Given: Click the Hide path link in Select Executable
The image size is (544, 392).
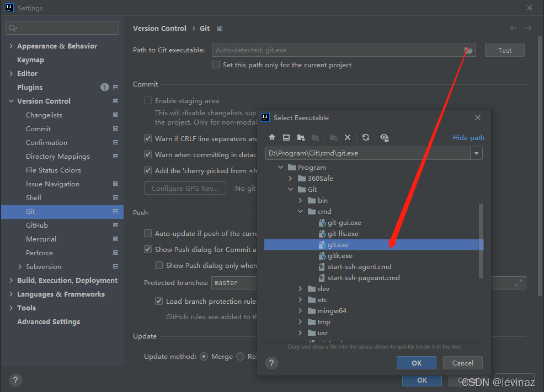Looking at the screenshot, I should click(468, 137).
